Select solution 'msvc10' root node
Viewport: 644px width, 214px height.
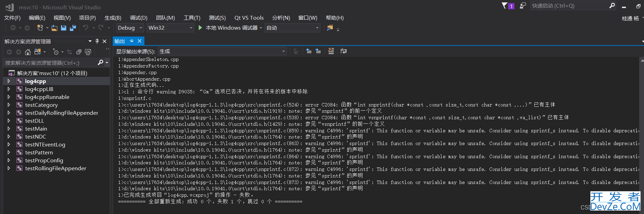click(x=52, y=73)
